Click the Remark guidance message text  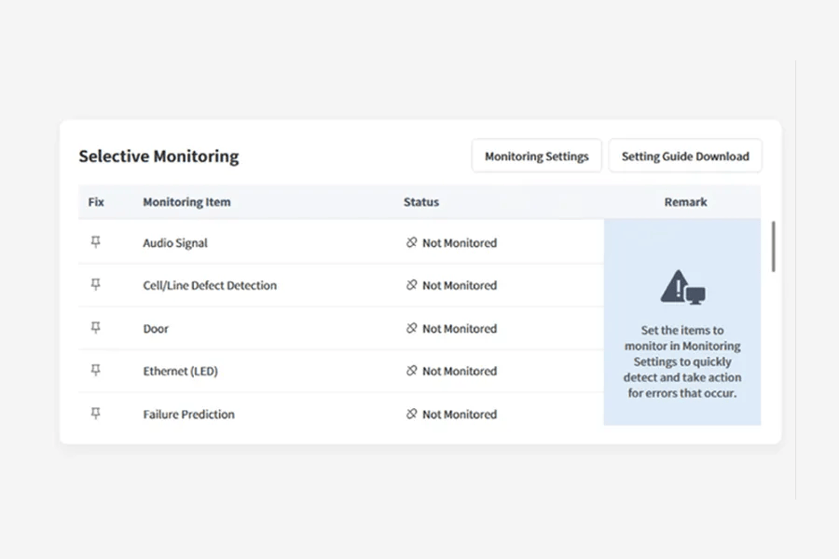[682, 362]
